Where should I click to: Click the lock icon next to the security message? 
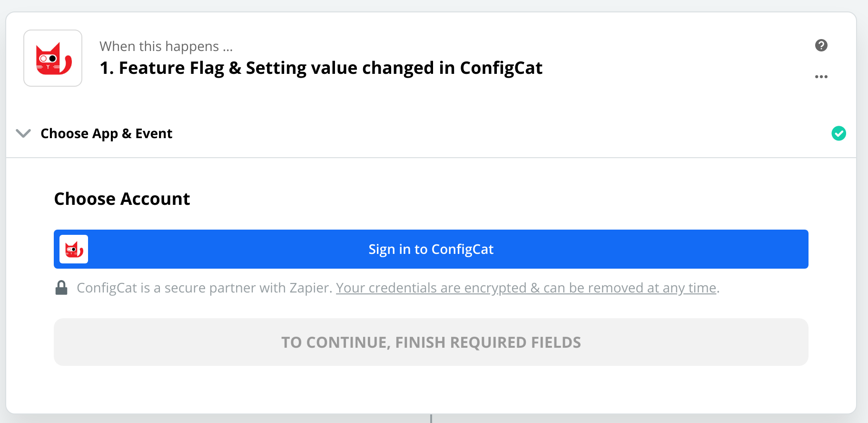(x=61, y=287)
